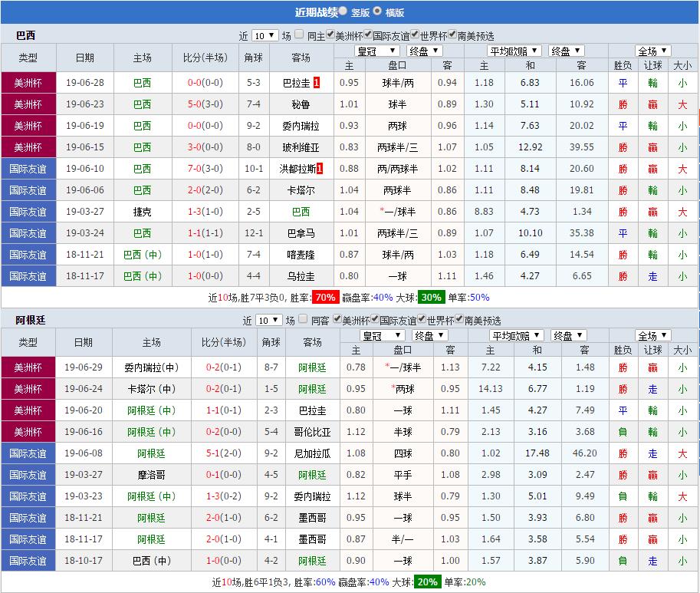
Task: Click the 30% big-ball rate badge for Brazil
Action: [431, 298]
